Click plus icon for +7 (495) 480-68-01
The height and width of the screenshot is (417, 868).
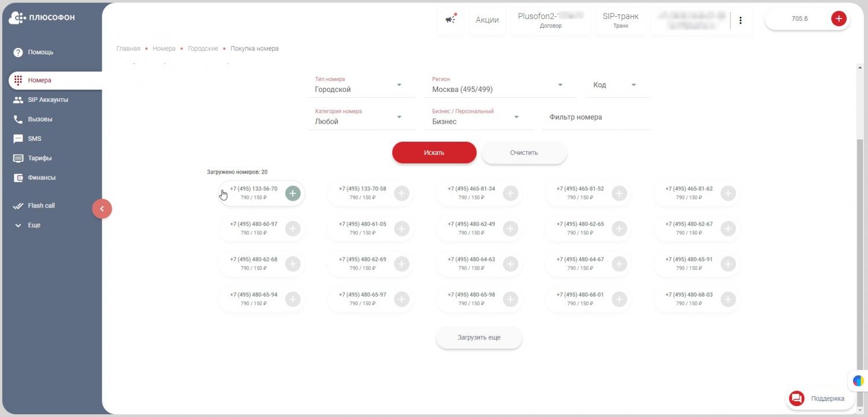click(619, 299)
